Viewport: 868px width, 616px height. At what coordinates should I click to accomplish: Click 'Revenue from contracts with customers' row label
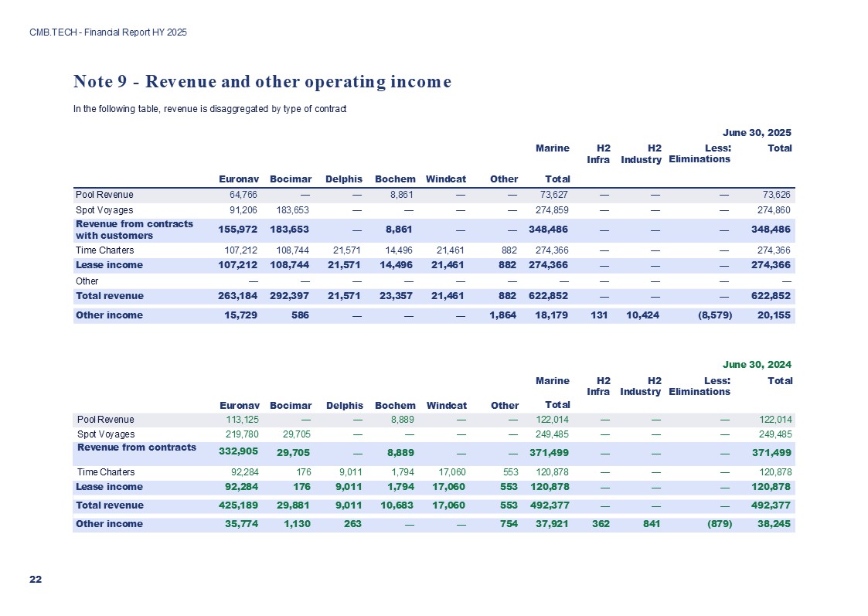coord(134,230)
